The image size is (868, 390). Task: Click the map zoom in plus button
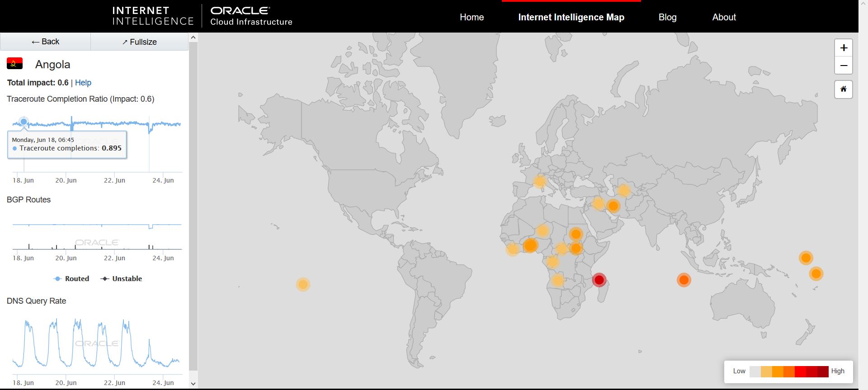(843, 48)
